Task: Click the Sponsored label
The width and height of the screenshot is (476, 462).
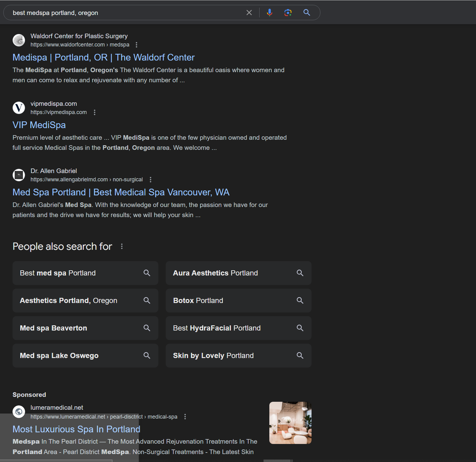Action: click(29, 395)
